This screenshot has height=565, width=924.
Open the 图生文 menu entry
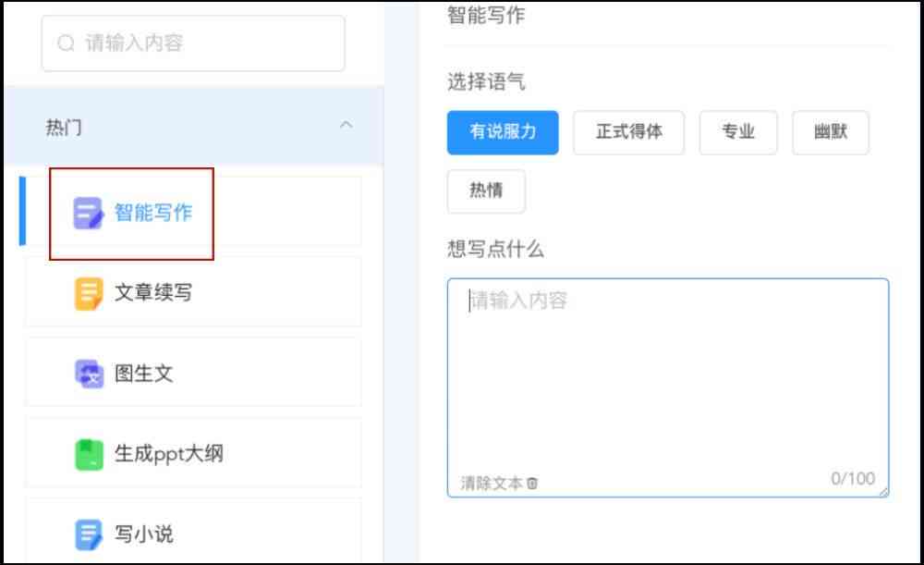[x=193, y=373]
